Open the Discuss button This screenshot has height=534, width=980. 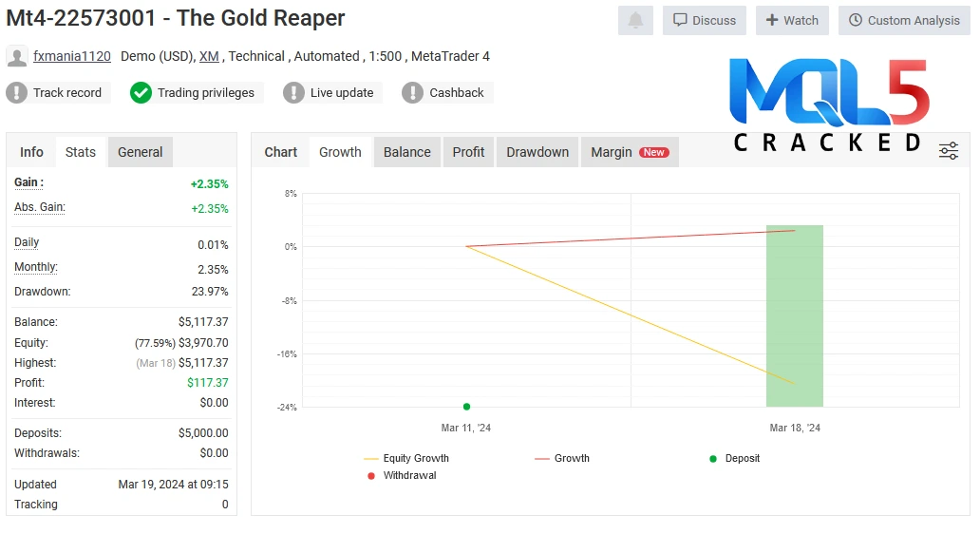click(705, 21)
